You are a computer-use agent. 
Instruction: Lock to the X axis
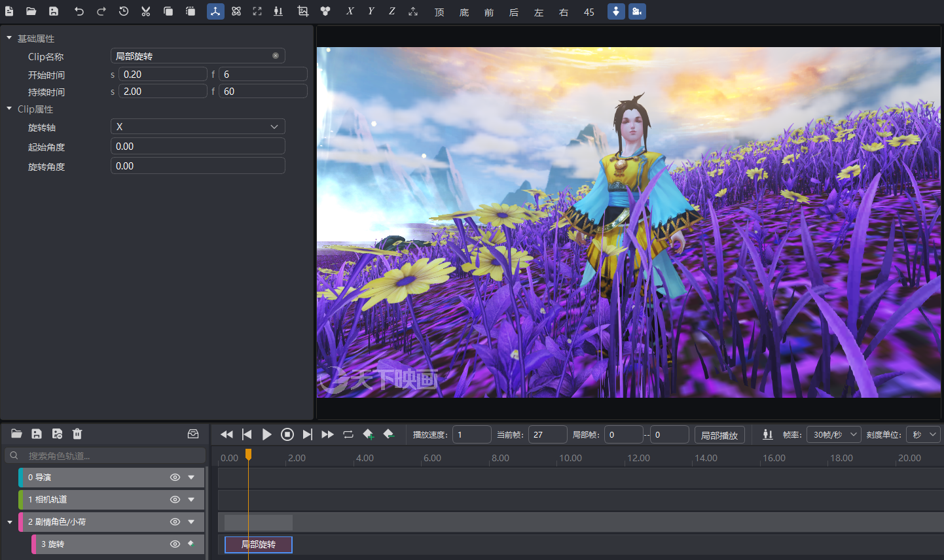coord(350,11)
